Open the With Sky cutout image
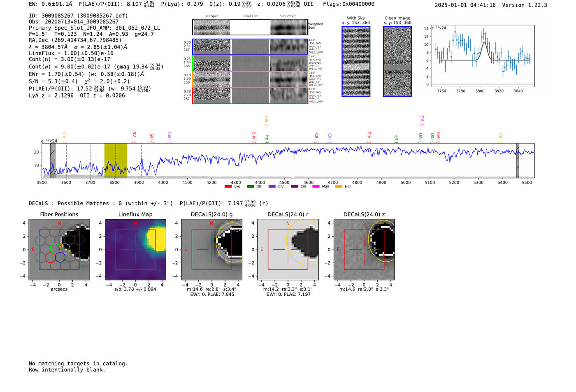576x392 pixels. tap(356, 61)
